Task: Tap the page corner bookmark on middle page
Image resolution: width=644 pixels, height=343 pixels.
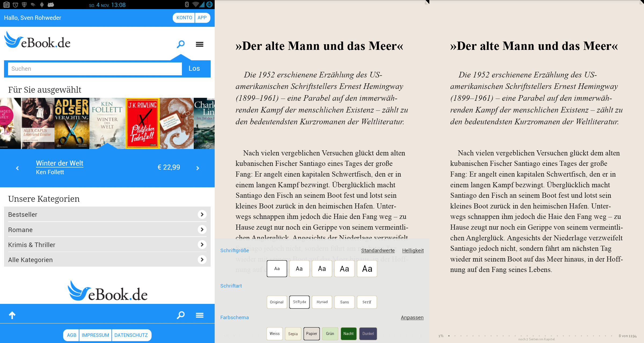Action: [427, 2]
